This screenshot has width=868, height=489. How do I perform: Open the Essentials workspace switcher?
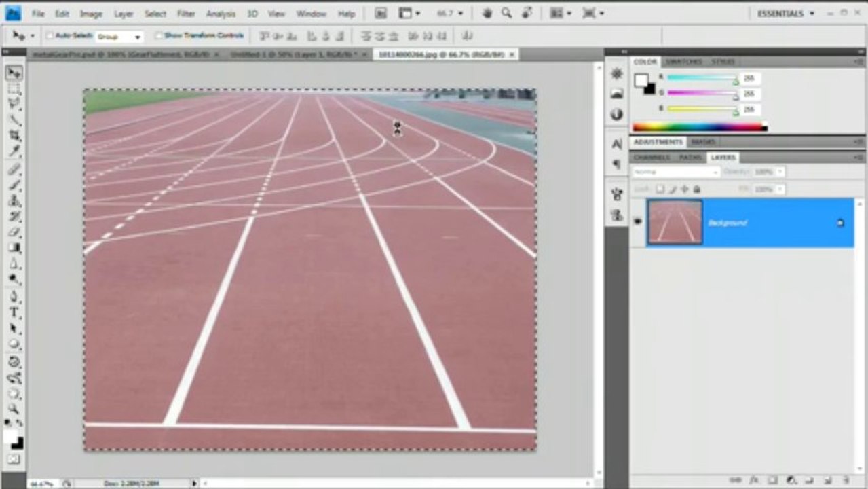[785, 13]
